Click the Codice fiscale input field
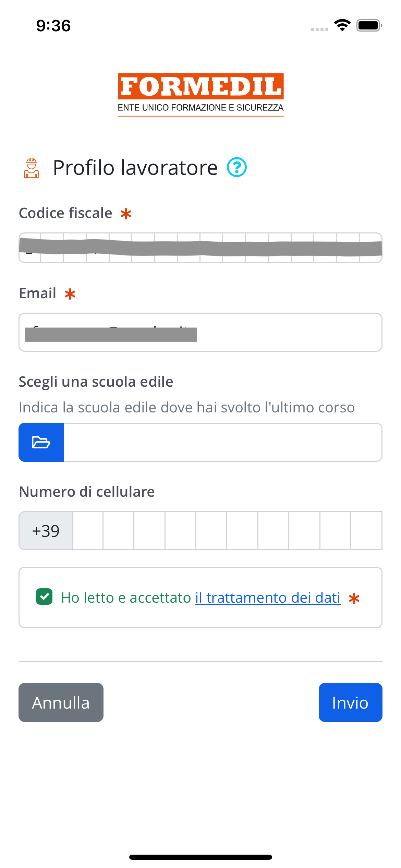The image size is (401, 868). click(200, 247)
